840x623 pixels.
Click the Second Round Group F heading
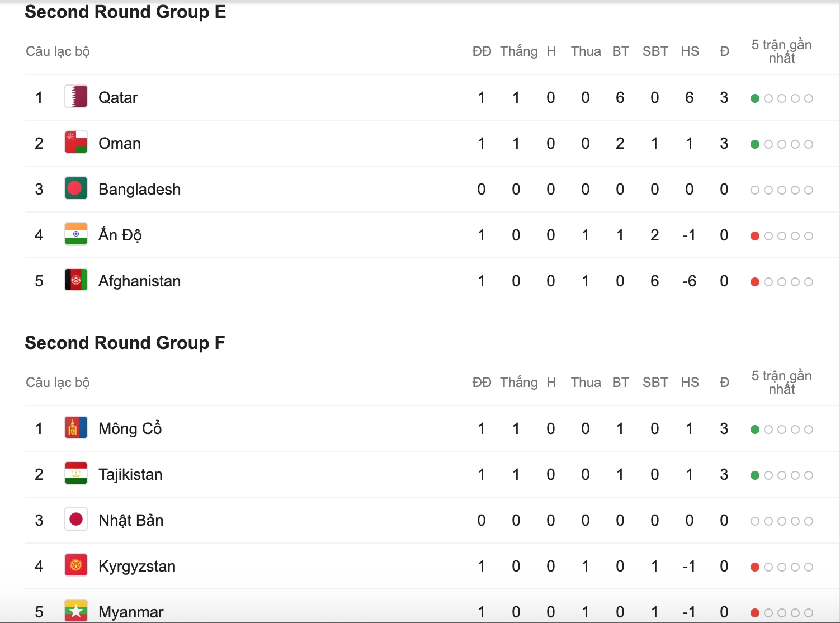tap(125, 343)
